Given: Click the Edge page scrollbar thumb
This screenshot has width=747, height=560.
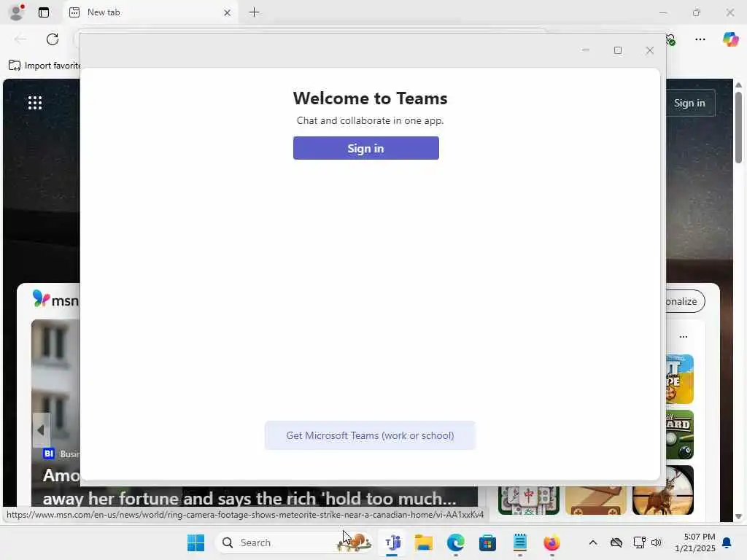Looking at the screenshot, I should pos(738,128).
